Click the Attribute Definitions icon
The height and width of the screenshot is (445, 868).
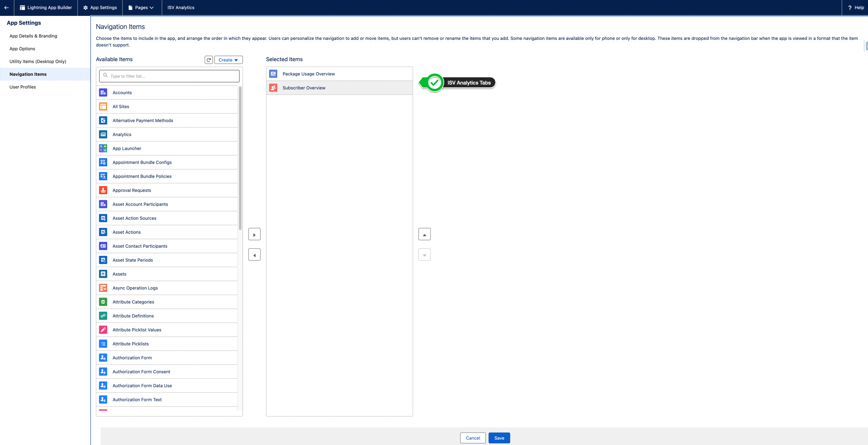click(x=103, y=316)
